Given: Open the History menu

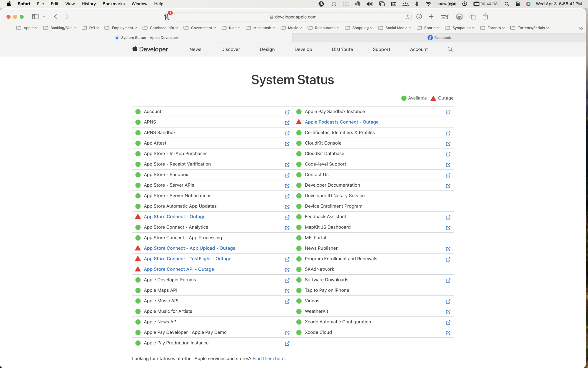Looking at the screenshot, I should point(88,4).
